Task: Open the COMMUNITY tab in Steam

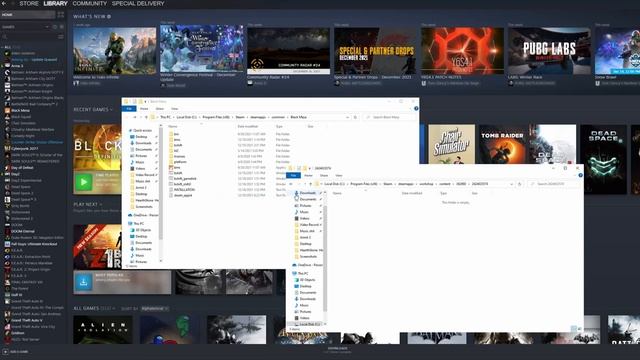Action: click(89, 3)
